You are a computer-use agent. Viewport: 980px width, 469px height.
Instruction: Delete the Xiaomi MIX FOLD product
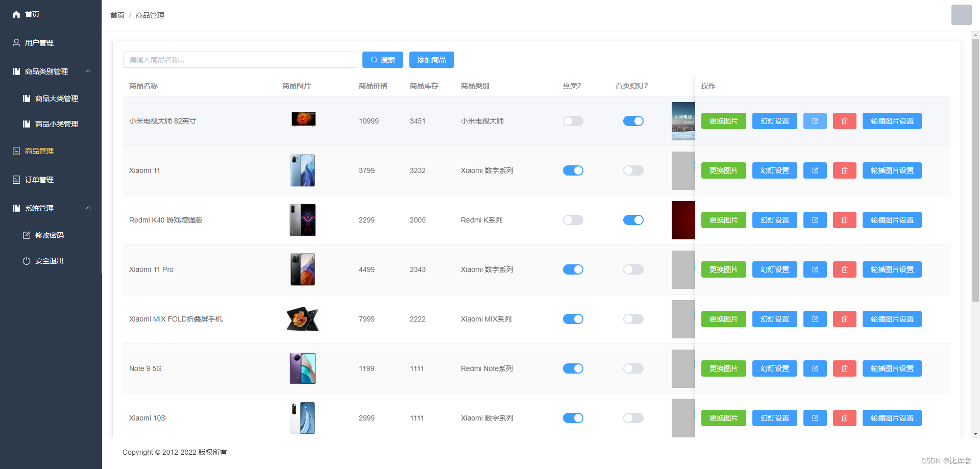point(845,319)
